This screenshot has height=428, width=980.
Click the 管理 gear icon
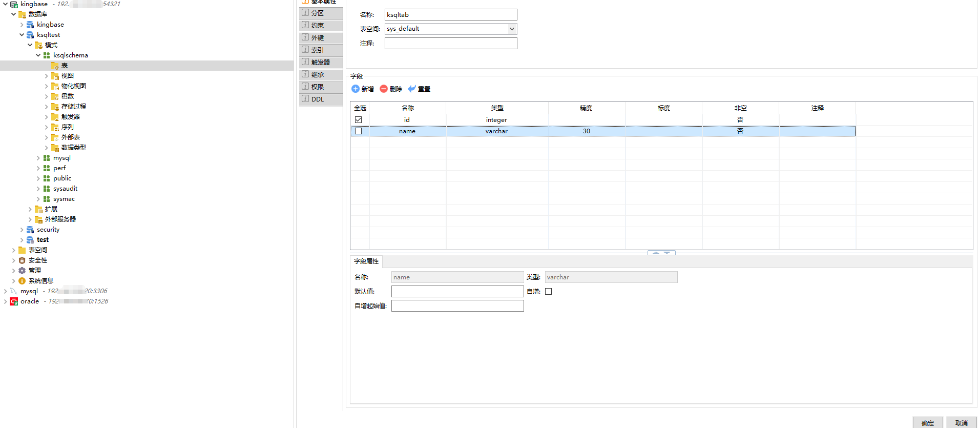coord(22,271)
